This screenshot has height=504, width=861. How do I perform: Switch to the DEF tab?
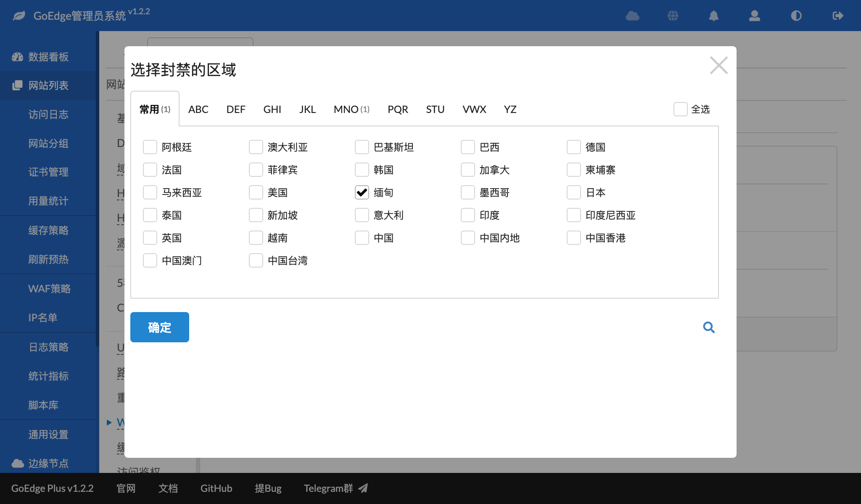point(236,110)
